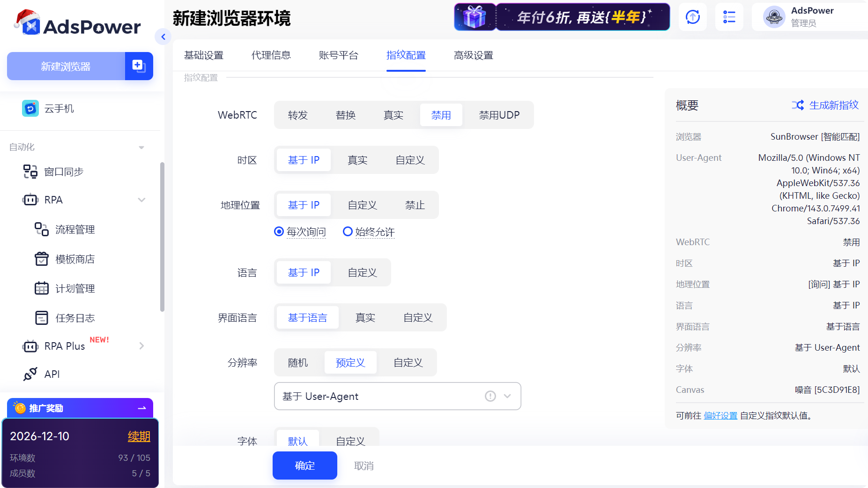Image resolution: width=868 pixels, height=488 pixels.
Task: Collapse the RPA sidebar group
Action: pos(141,200)
